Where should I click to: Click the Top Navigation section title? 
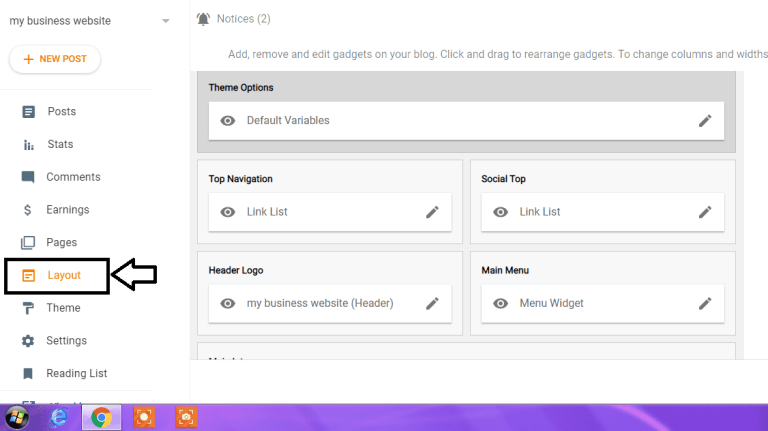click(x=240, y=179)
